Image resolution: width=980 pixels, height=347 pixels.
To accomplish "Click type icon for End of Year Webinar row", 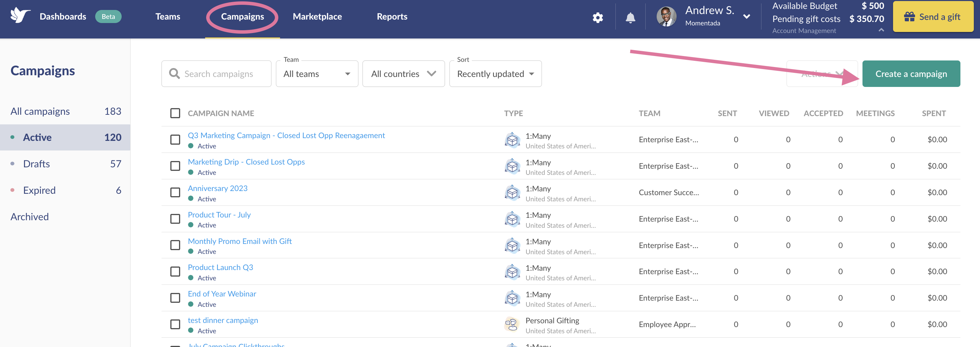I will pos(512,299).
